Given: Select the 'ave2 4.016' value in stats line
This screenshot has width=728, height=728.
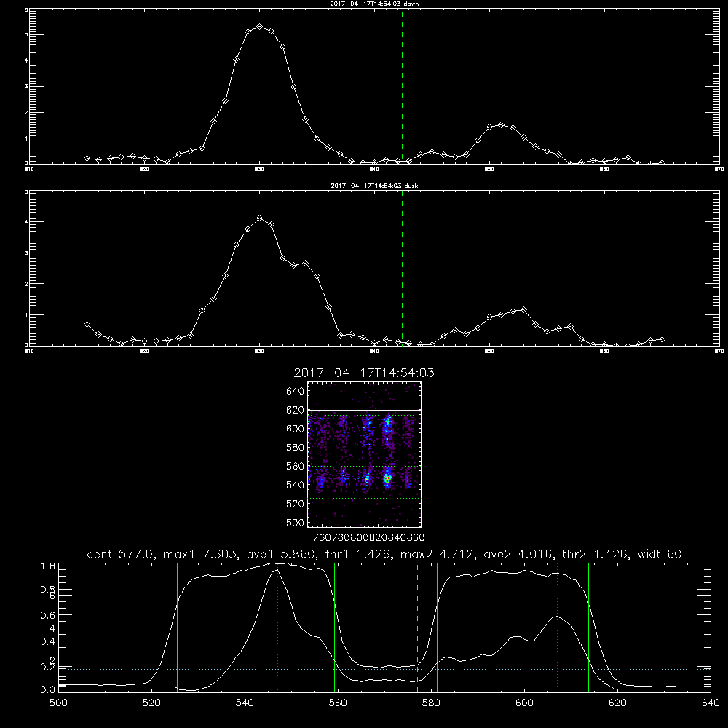Looking at the screenshot, I should [x=517, y=554].
